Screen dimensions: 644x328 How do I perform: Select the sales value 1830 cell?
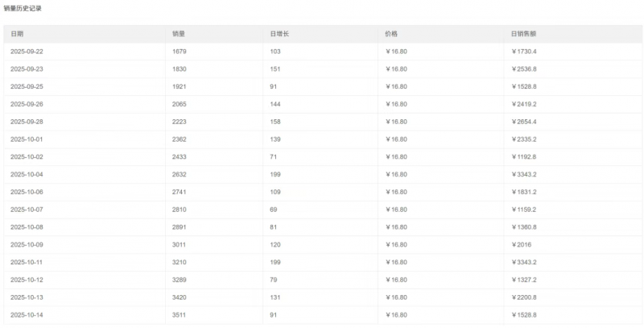coord(180,69)
